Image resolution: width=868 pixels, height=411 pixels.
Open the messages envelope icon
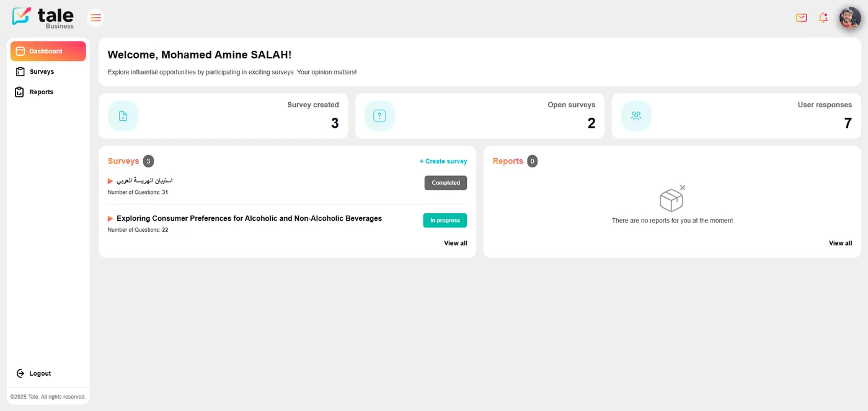[x=801, y=18]
